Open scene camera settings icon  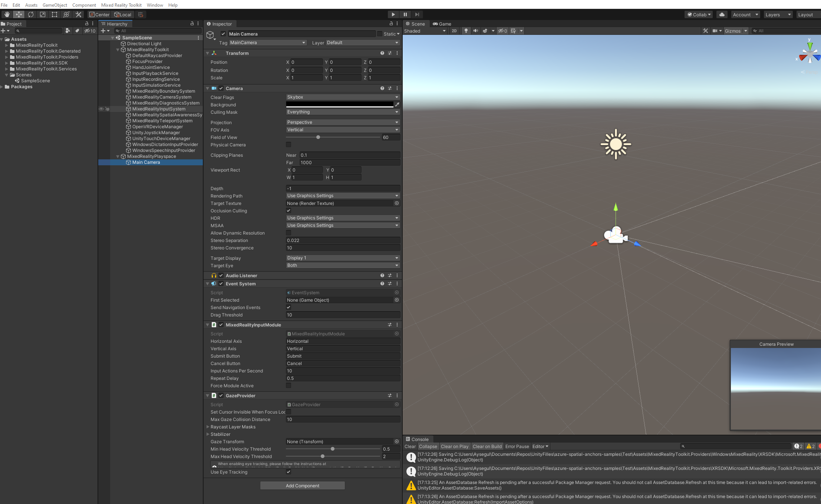(x=715, y=31)
